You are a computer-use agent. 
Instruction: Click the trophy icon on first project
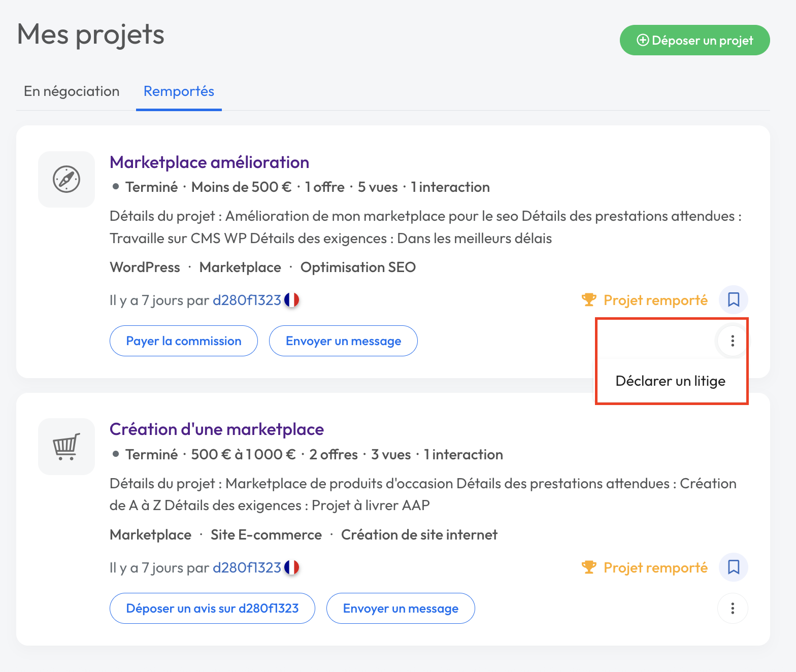[x=588, y=300]
